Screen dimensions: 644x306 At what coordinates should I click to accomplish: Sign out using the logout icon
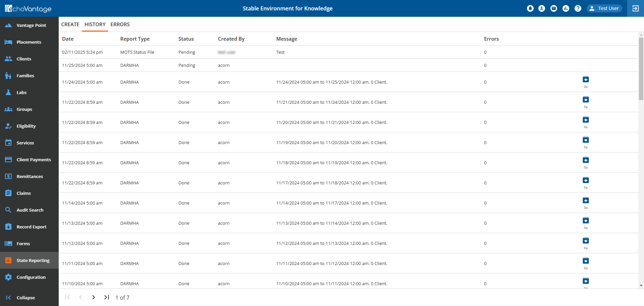pyautogui.click(x=636, y=8)
